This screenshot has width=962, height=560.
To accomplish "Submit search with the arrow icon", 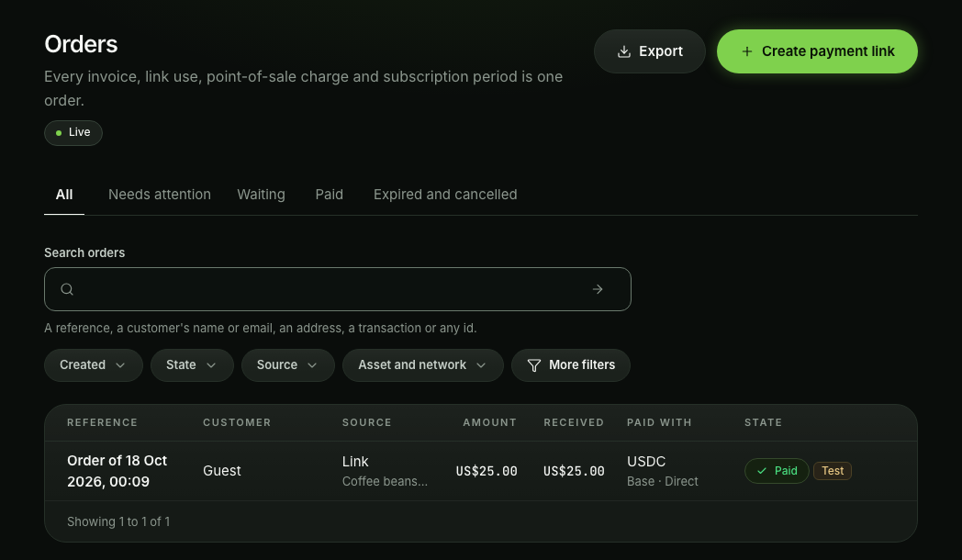I will pyautogui.click(x=598, y=289).
